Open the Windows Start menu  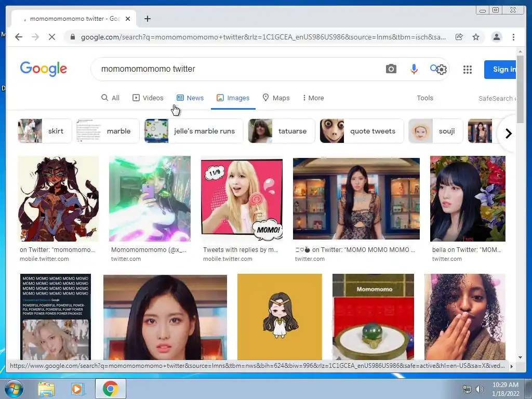pyautogui.click(x=14, y=389)
